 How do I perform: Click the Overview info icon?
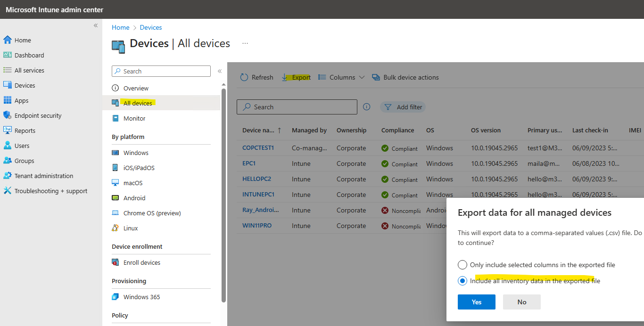pos(116,88)
